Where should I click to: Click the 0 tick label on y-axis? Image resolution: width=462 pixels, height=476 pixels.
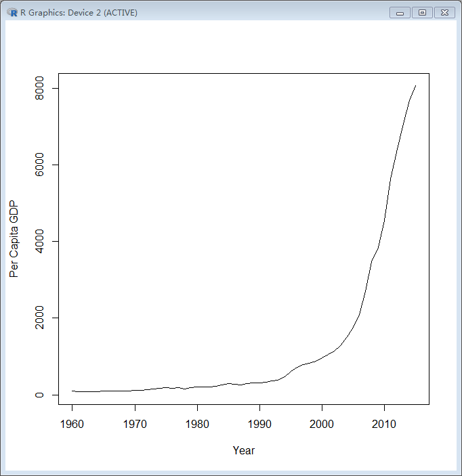point(41,395)
